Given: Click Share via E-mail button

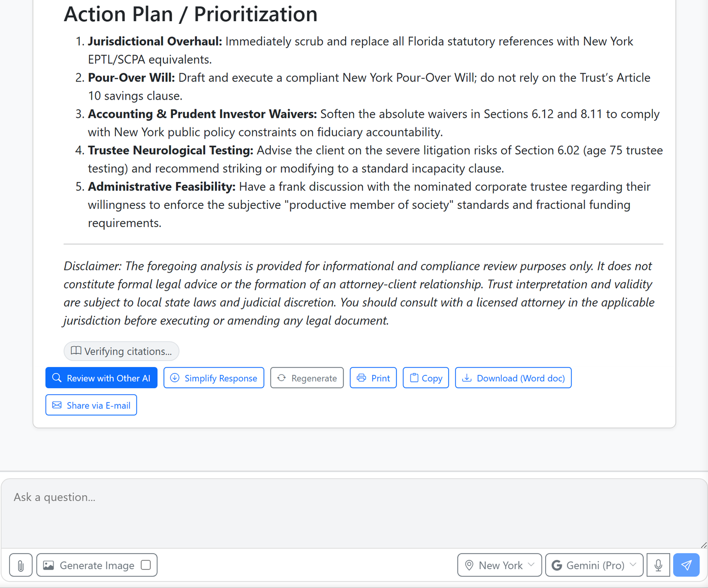Looking at the screenshot, I should coord(91,405).
